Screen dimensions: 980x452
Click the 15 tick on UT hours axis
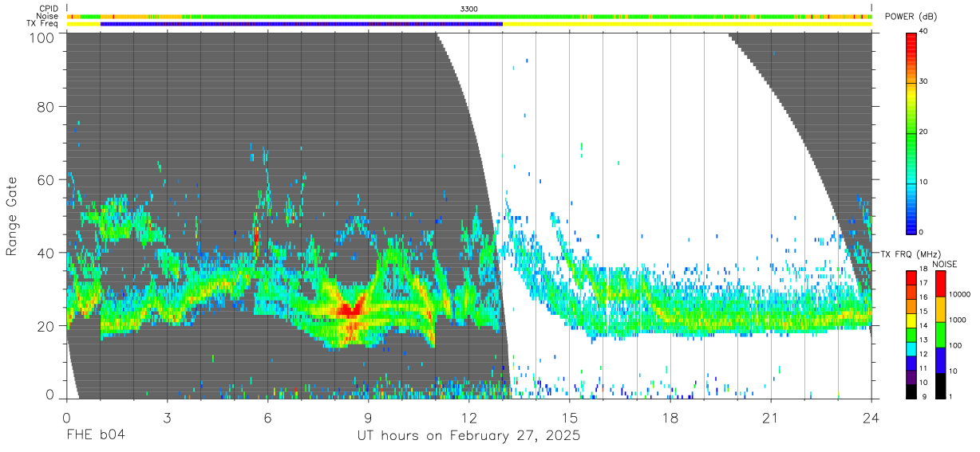pyautogui.click(x=570, y=417)
